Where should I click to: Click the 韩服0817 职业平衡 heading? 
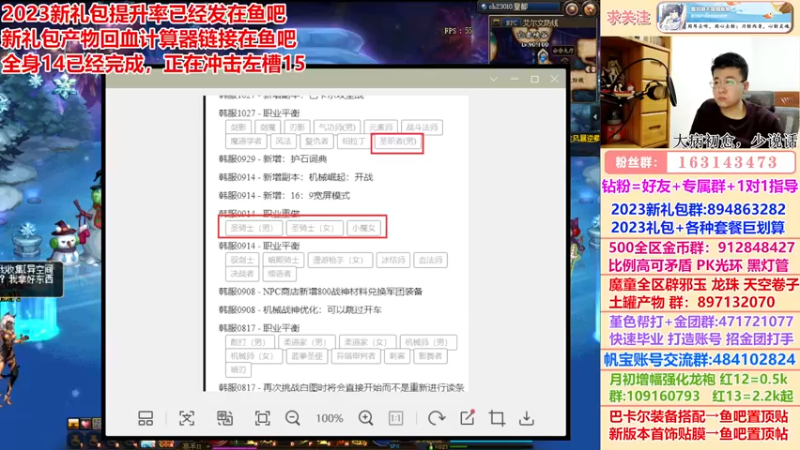[x=259, y=328]
